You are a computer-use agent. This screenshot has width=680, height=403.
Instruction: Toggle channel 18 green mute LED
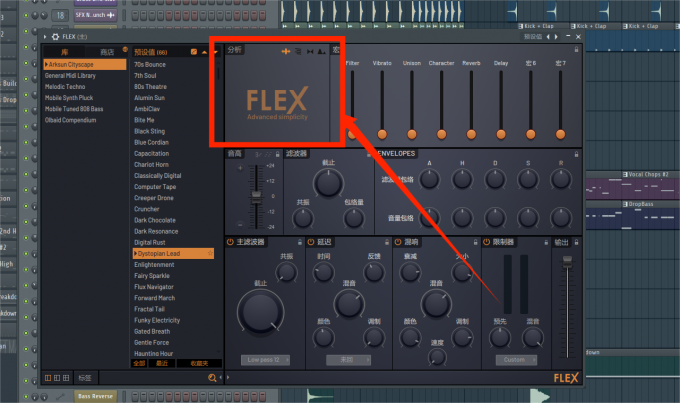[26, 15]
